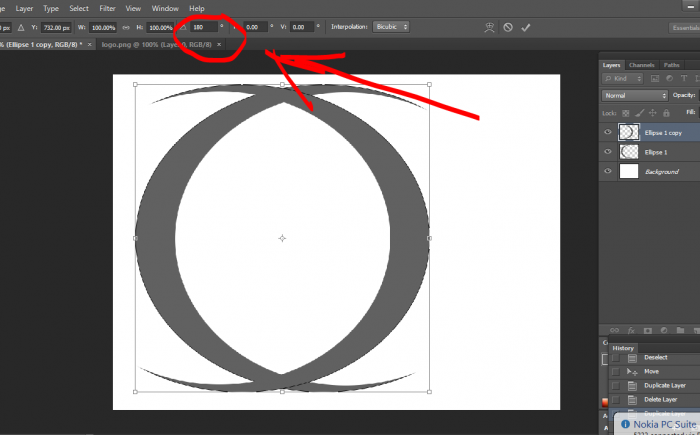Click the lock position move icon
700x435 pixels.
(653, 113)
